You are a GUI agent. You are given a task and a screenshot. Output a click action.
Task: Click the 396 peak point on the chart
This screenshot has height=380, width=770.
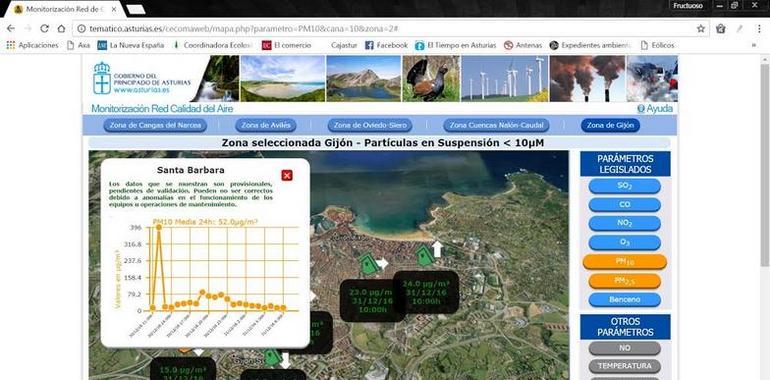coord(159,227)
